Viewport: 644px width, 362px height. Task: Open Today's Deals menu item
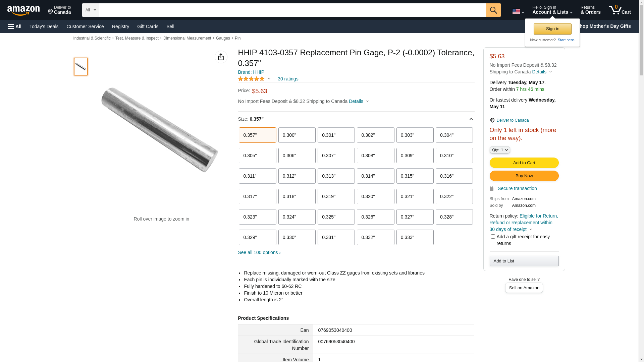tap(44, 26)
